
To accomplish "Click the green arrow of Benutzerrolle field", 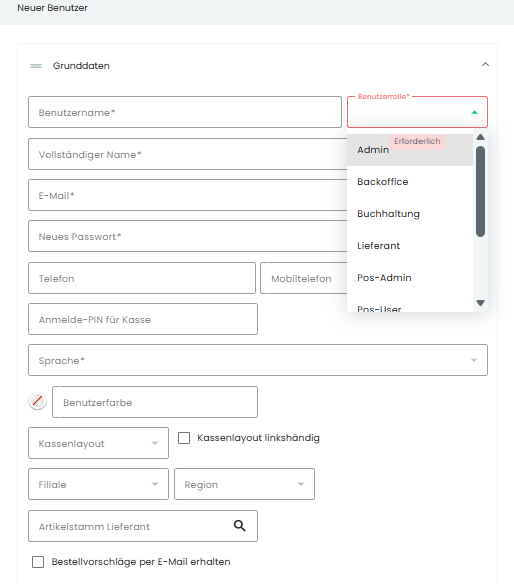I will (x=474, y=112).
